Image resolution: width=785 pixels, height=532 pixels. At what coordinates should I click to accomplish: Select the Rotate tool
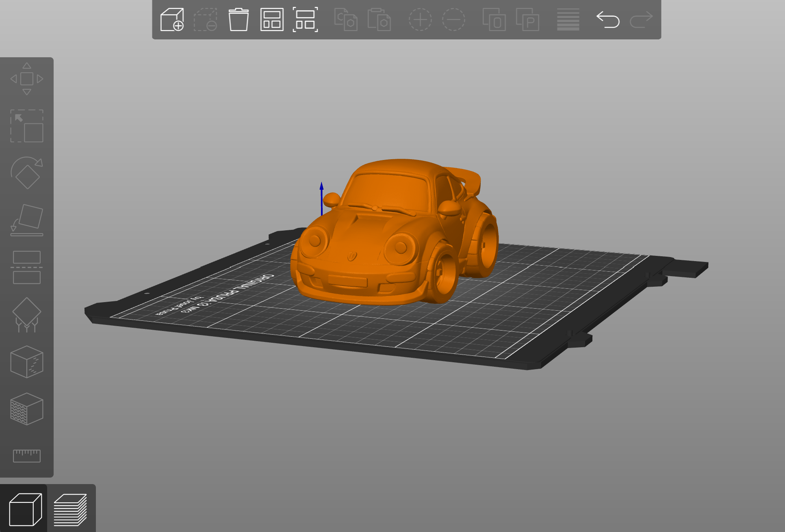(x=27, y=173)
